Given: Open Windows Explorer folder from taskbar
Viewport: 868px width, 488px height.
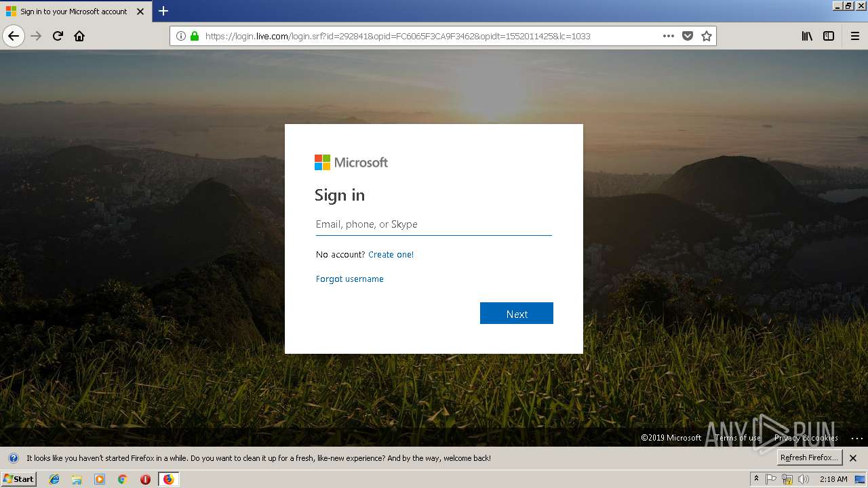Looking at the screenshot, I should [77, 479].
